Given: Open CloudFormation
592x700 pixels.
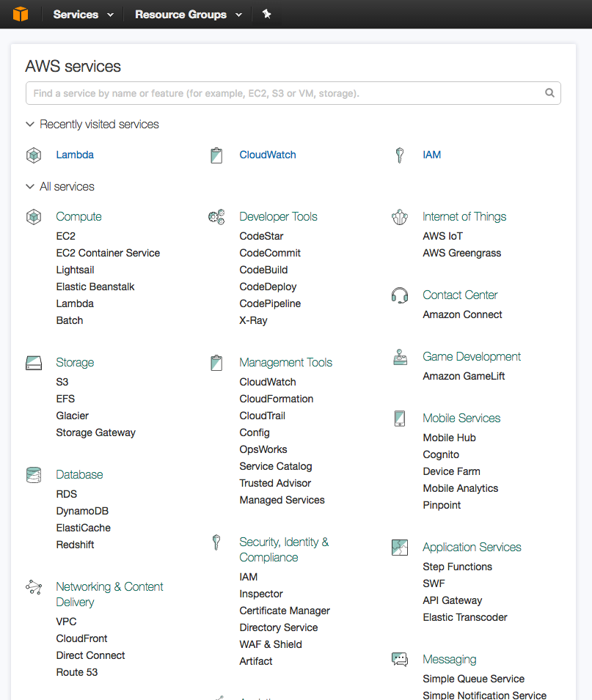Looking at the screenshot, I should [276, 399].
